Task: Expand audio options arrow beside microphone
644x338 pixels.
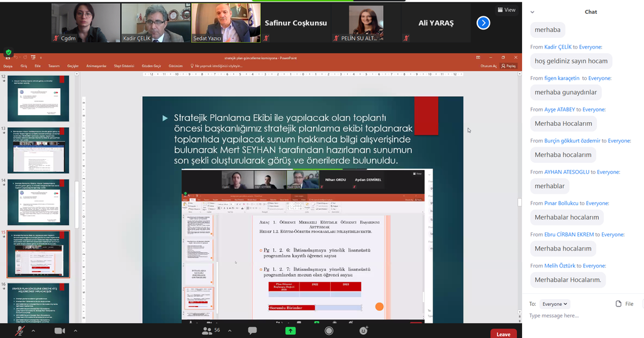Action: (x=33, y=330)
